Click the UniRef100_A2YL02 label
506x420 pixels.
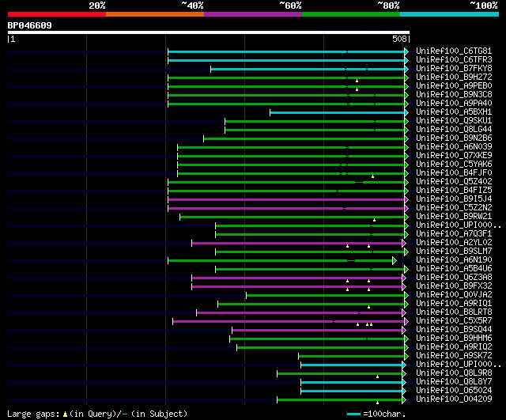click(x=454, y=243)
